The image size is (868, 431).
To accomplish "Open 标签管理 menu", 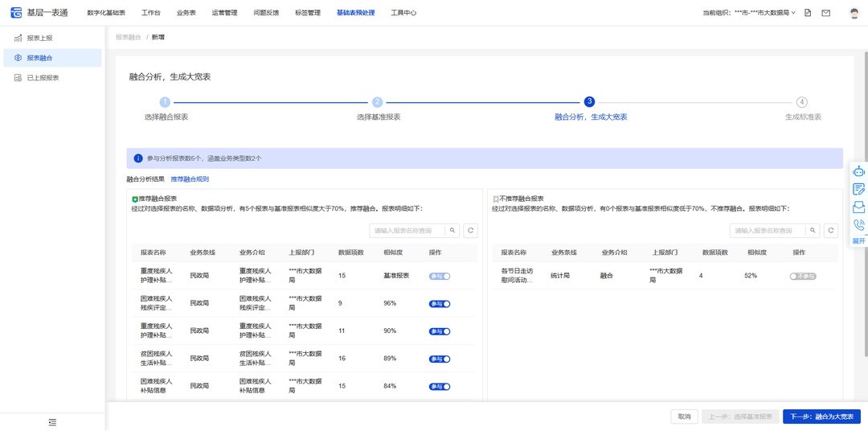I will [x=308, y=13].
